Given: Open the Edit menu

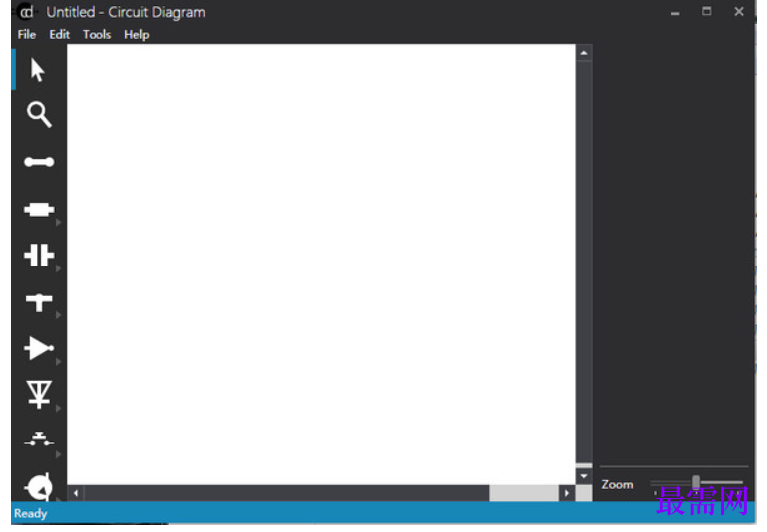Looking at the screenshot, I should [59, 34].
